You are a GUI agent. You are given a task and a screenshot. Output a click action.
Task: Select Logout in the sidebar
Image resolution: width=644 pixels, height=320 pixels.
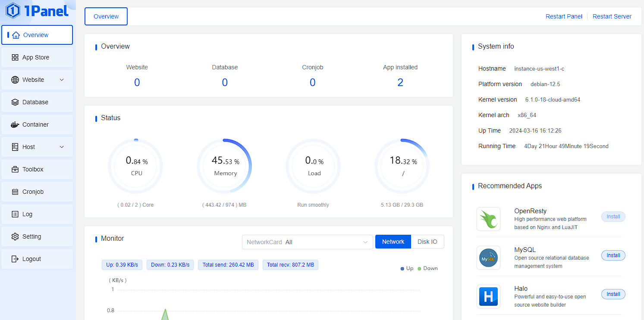(x=37, y=259)
